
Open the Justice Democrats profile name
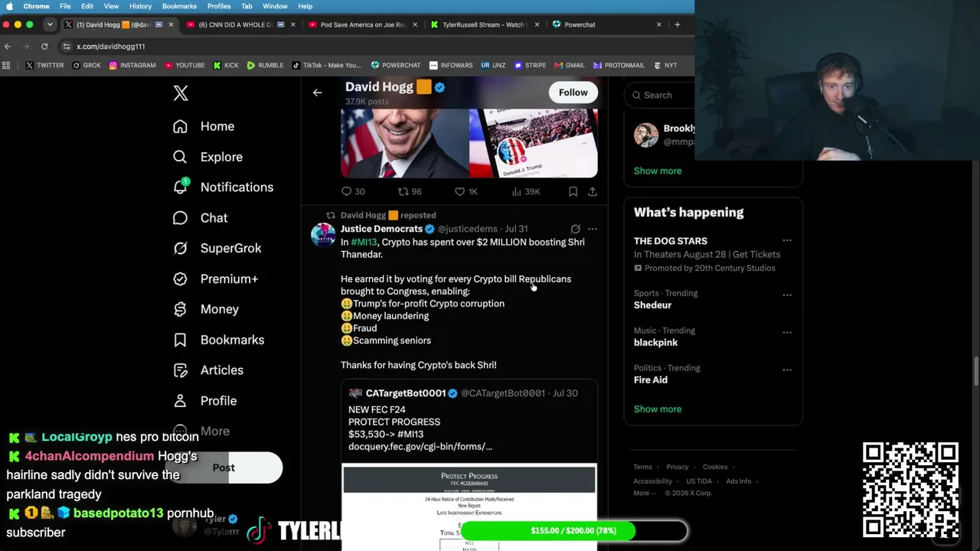tap(381, 229)
